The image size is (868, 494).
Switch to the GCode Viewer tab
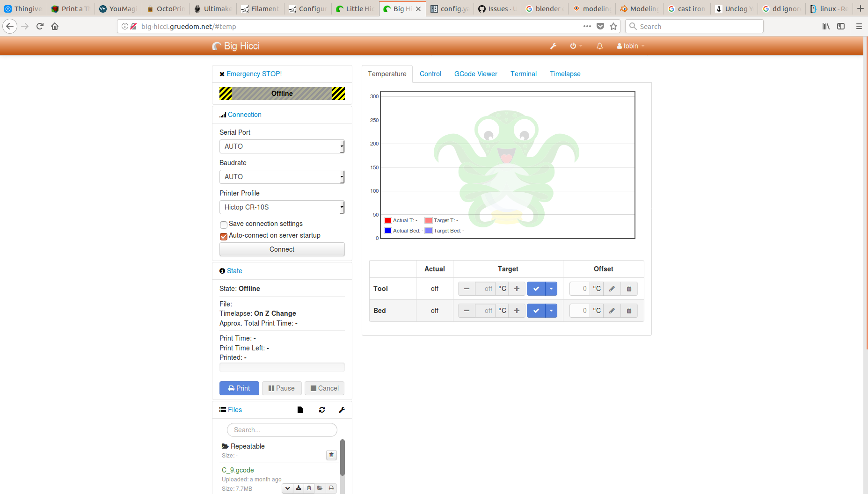pyautogui.click(x=475, y=74)
